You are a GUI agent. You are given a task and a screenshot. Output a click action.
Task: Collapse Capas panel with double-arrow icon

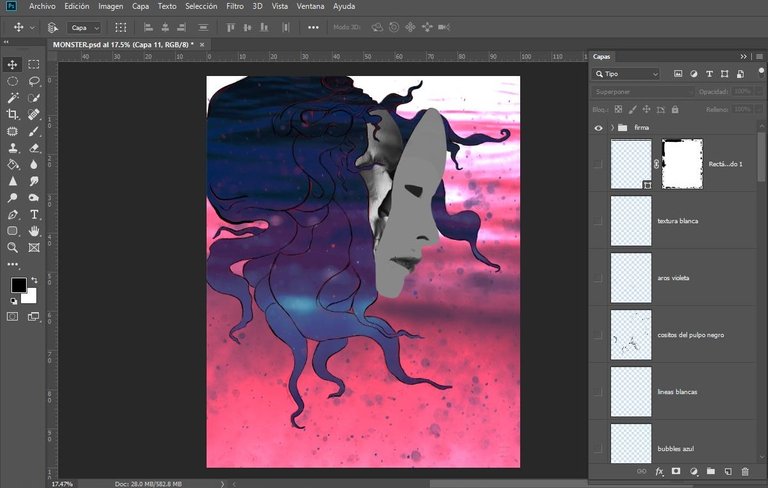(x=744, y=57)
